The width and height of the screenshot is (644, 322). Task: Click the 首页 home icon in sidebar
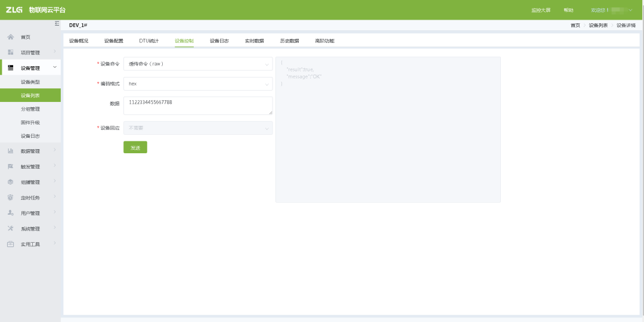point(10,37)
